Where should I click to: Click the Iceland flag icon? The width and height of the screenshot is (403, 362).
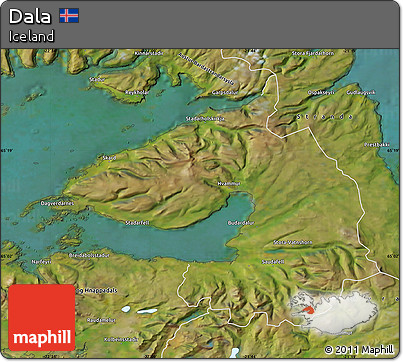point(69,16)
